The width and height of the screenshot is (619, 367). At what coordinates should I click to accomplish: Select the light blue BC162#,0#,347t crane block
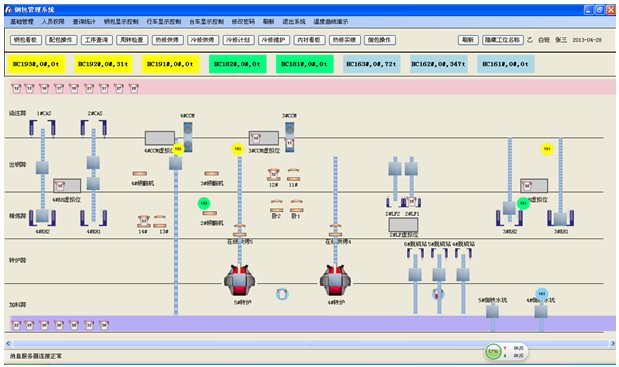(439, 64)
